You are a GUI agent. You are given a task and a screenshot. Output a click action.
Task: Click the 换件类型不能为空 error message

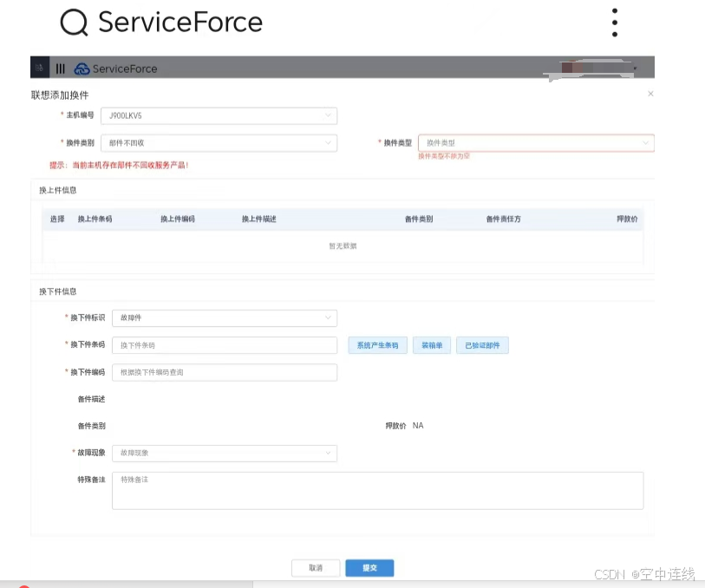[x=444, y=156]
